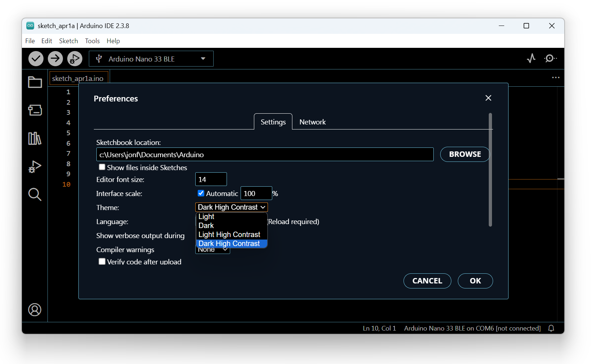Switch to the Network tab

(313, 122)
